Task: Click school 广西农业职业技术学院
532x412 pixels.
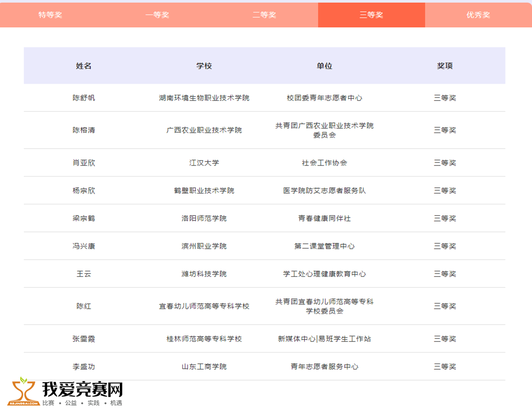Action: pos(204,130)
